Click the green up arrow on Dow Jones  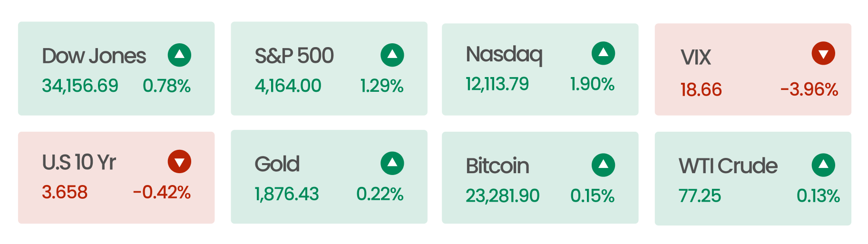coord(179,55)
